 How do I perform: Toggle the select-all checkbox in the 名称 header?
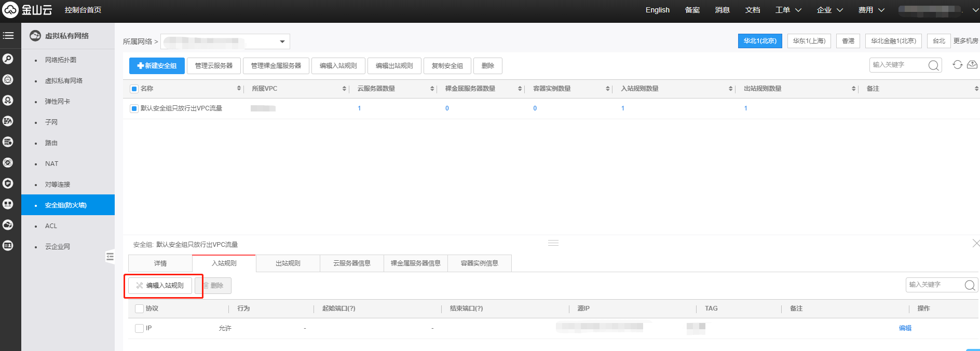[x=134, y=89]
